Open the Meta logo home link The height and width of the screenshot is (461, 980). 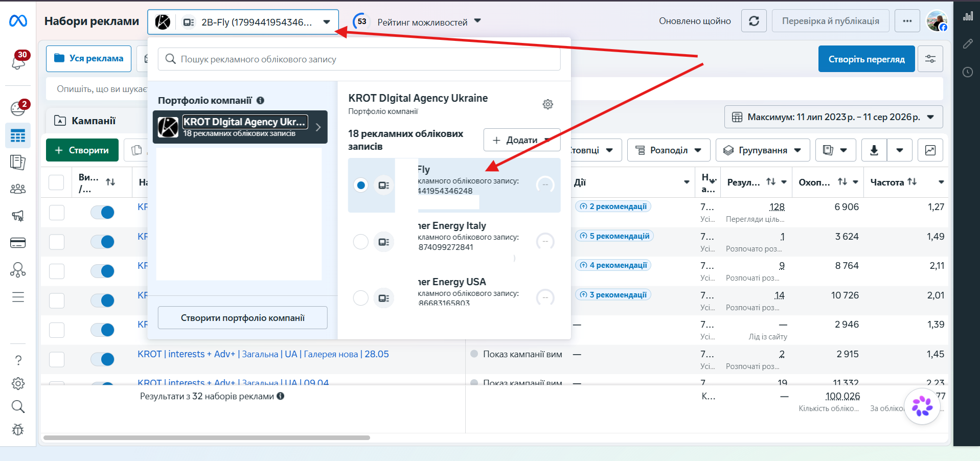18,21
